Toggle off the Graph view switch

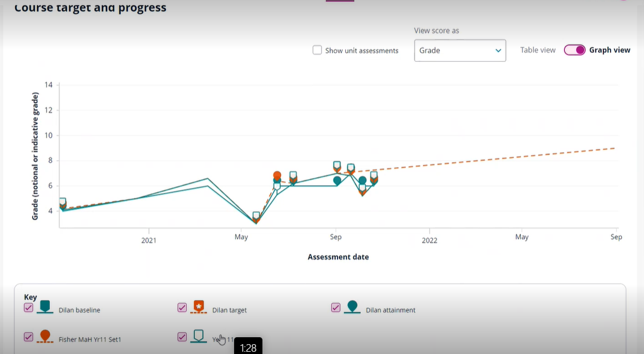click(575, 50)
